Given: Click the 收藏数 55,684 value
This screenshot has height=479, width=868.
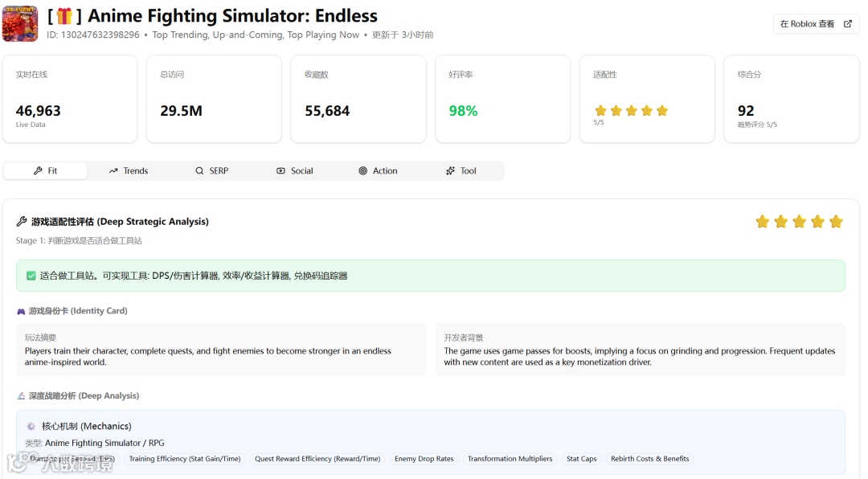Looking at the screenshot, I should tap(327, 111).
